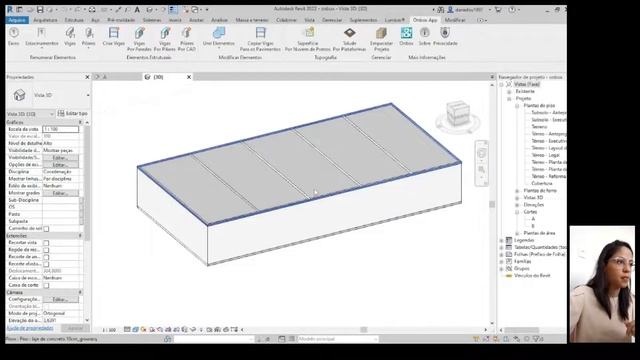The height and width of the screenshot is (360, 640).
Task: Switch to the Gerenciar ribbon tab
Action: tap(332, 20)
